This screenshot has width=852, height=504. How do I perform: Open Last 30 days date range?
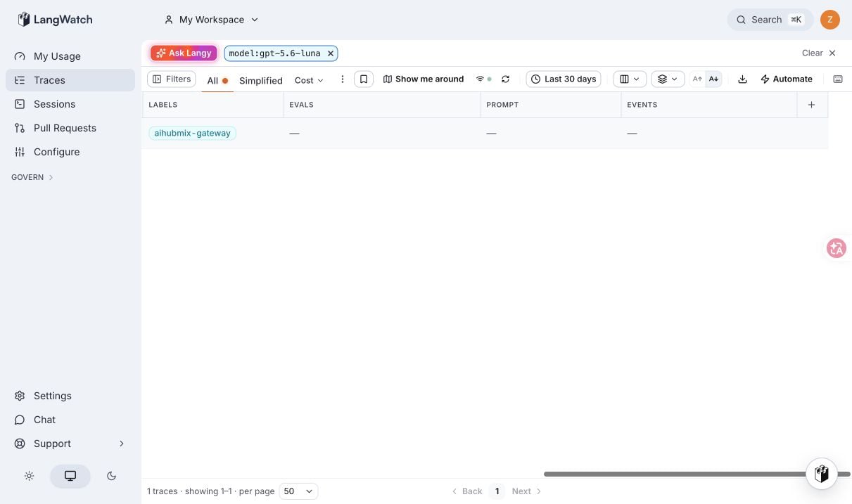click(564, 79)
